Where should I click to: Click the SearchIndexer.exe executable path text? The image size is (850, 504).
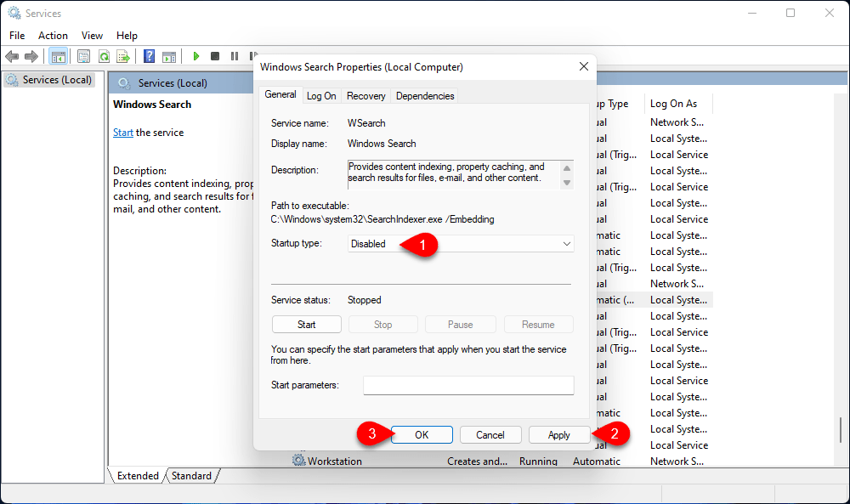click(x=382, y=219)
